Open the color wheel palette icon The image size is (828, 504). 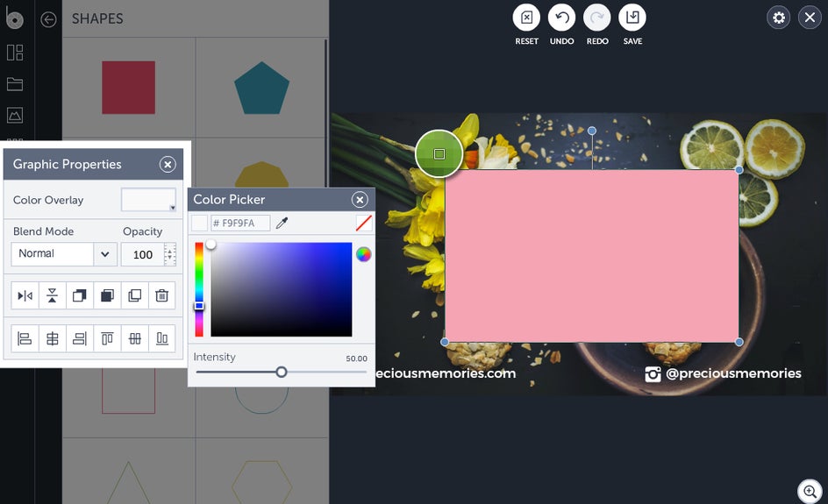tap(363, 254)
